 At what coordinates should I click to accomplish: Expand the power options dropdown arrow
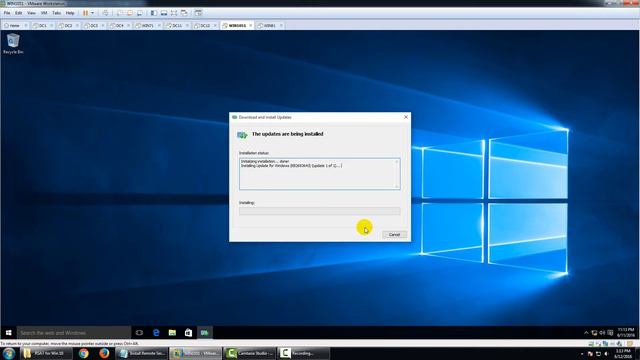[93, 13]
